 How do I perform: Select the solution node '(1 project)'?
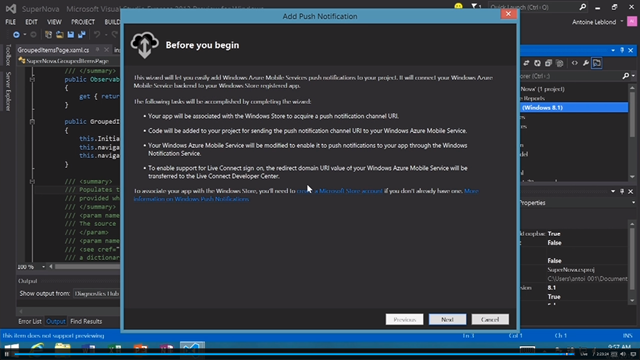tap(543, 89)
